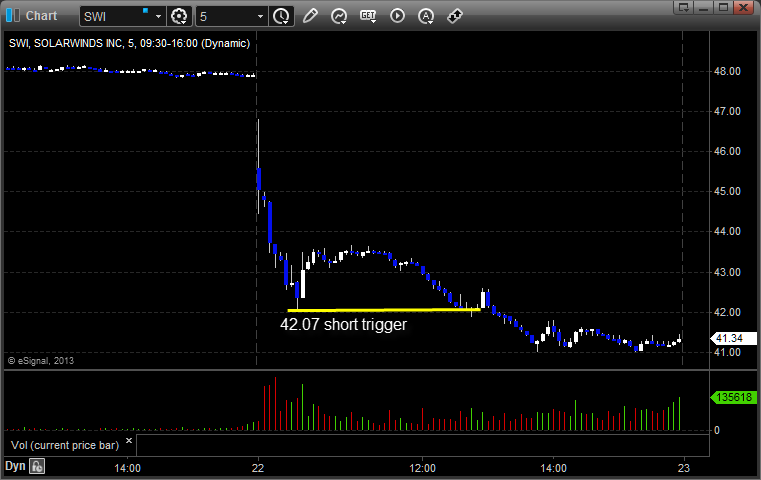Open the studies chart-line icon menu

click(x=339, y=16)
